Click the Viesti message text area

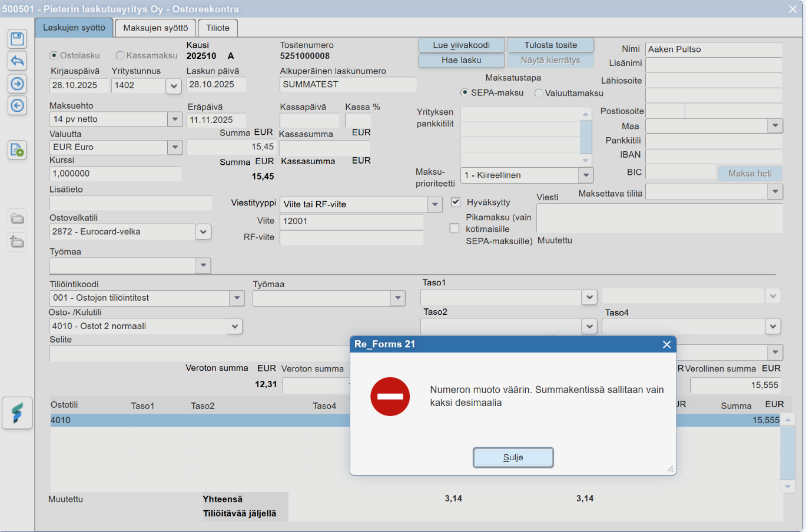pyautogui.click(x=659, y=218)
